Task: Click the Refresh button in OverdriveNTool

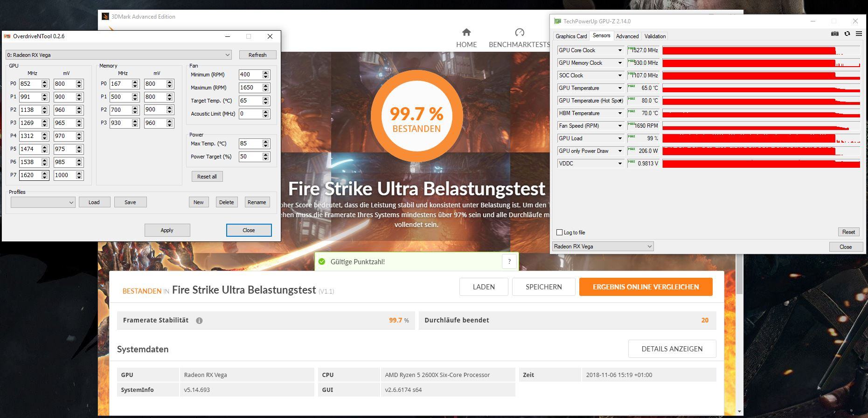Action: (x=257, y=55)
